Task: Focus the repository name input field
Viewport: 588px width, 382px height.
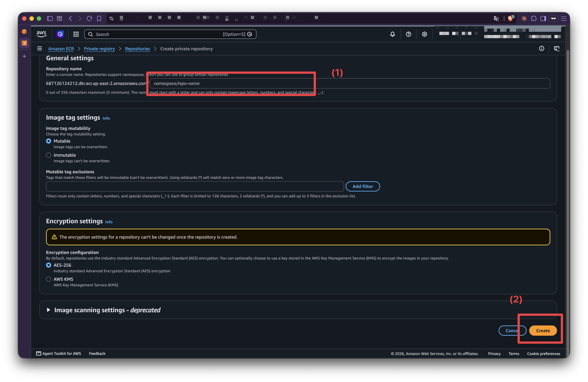Action: click(x=350, y=84)
